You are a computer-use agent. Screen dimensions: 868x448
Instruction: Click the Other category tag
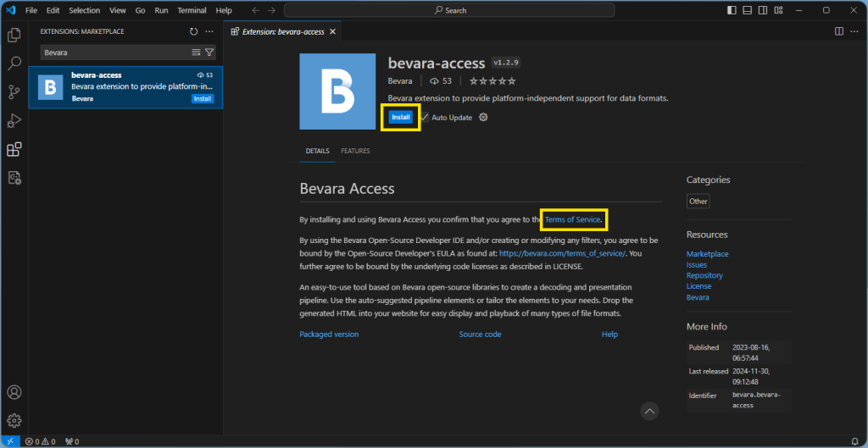(698, 202)
